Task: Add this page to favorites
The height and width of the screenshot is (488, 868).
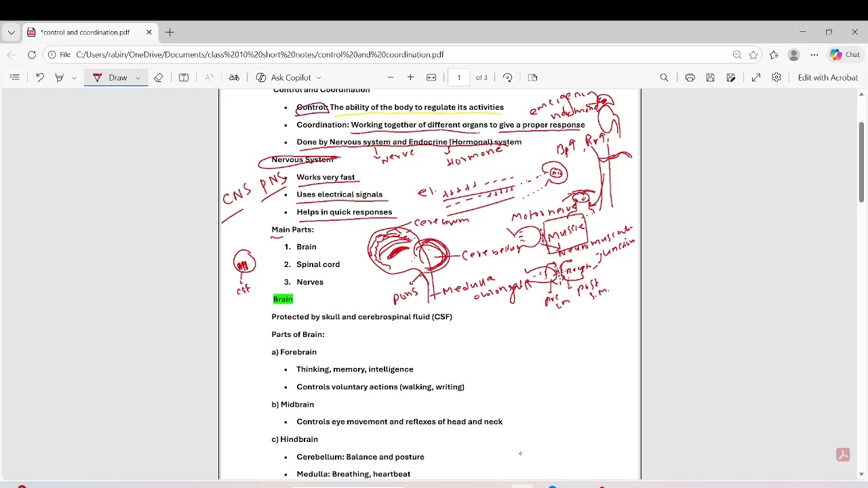Action: (753, 55)
